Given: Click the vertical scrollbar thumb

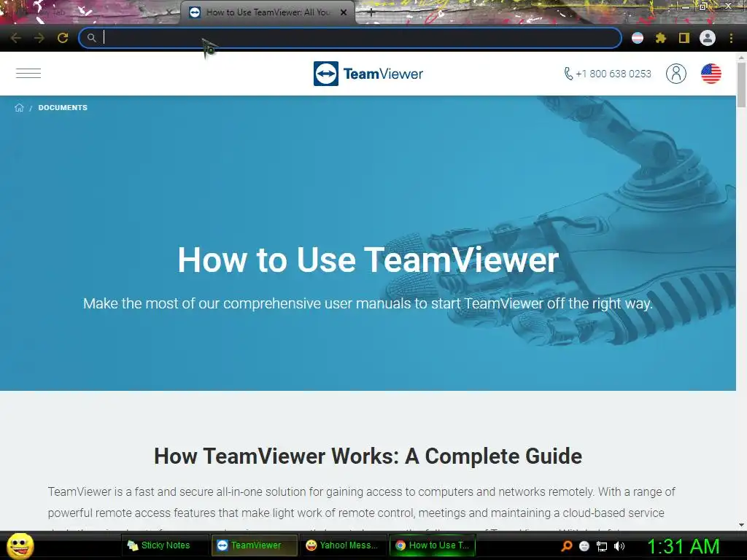Looking at the screenshot, I should point(741,85).
